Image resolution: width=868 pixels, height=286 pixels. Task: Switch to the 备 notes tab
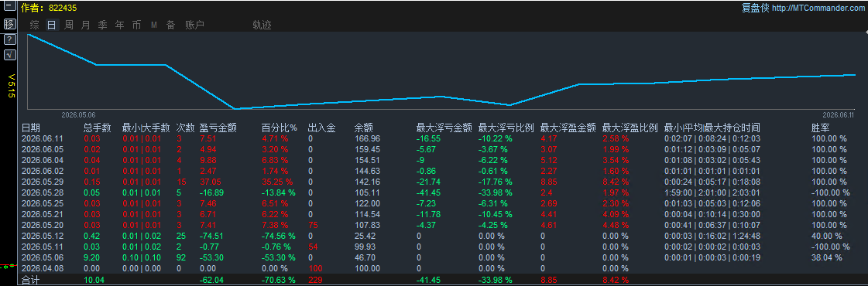(171, 25)
